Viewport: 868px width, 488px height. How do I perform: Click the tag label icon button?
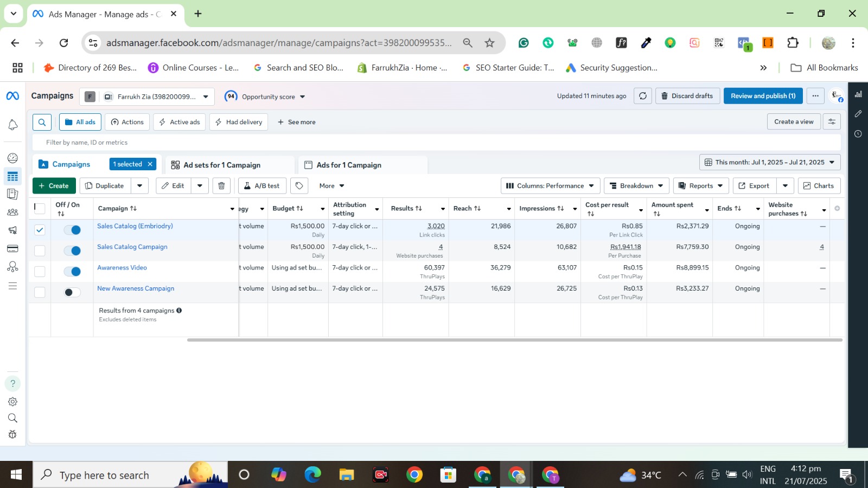(299, 186)
